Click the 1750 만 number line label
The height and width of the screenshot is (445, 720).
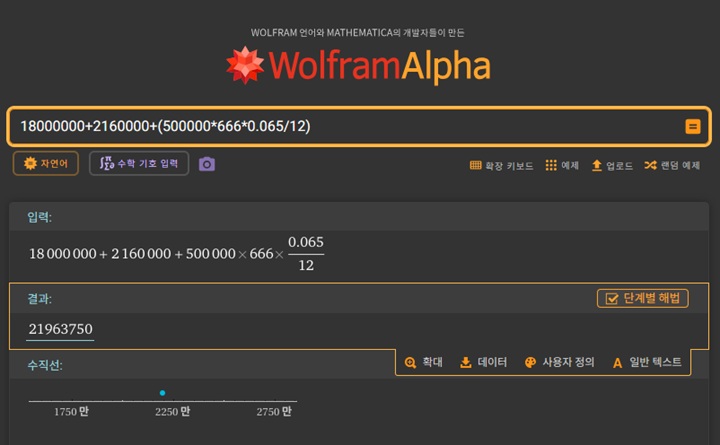point(71,411)
